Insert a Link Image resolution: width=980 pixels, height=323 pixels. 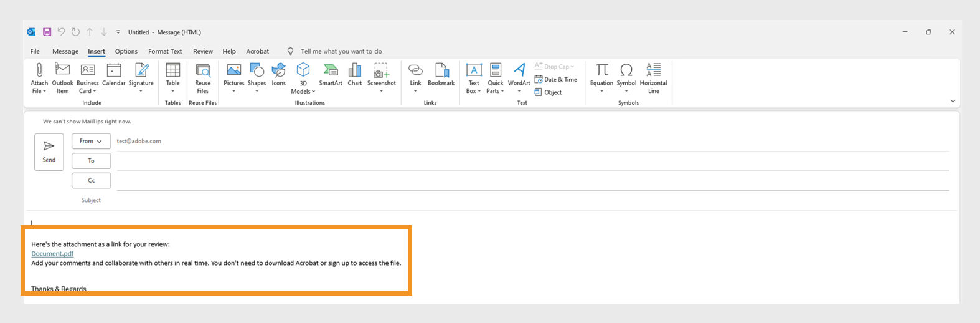(415, 78)
